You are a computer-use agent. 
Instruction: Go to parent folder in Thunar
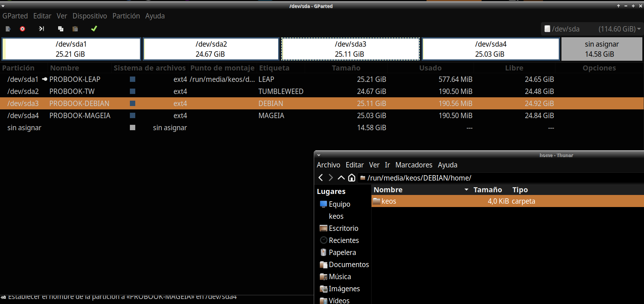click(341, 178)
